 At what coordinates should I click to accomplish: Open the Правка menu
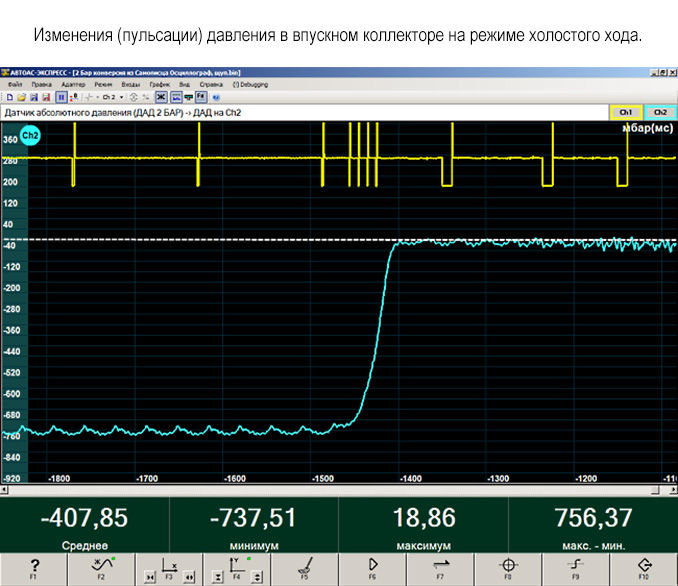[x=42, y=84]
